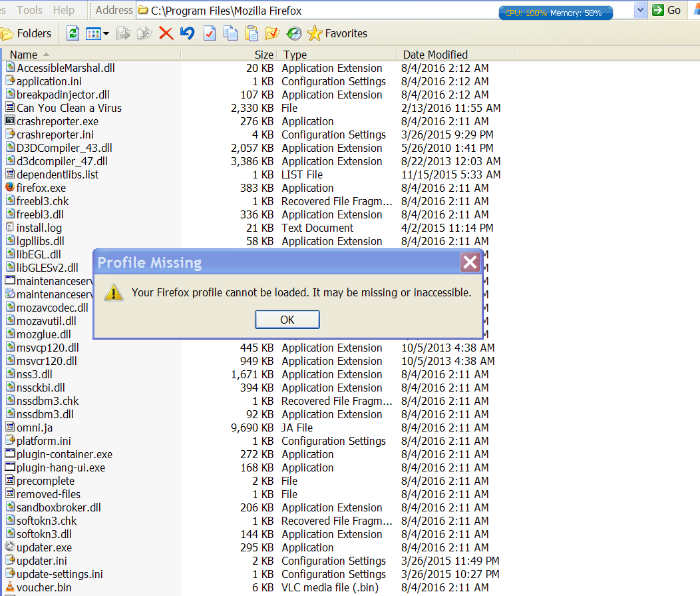Select the file name precomplete

pos(45,481)
